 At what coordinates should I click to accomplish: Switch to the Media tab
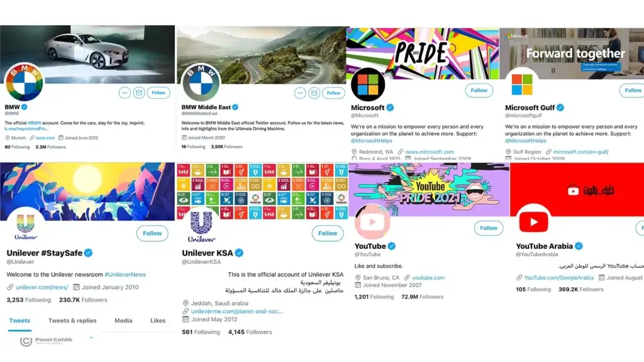coord(123,321)
